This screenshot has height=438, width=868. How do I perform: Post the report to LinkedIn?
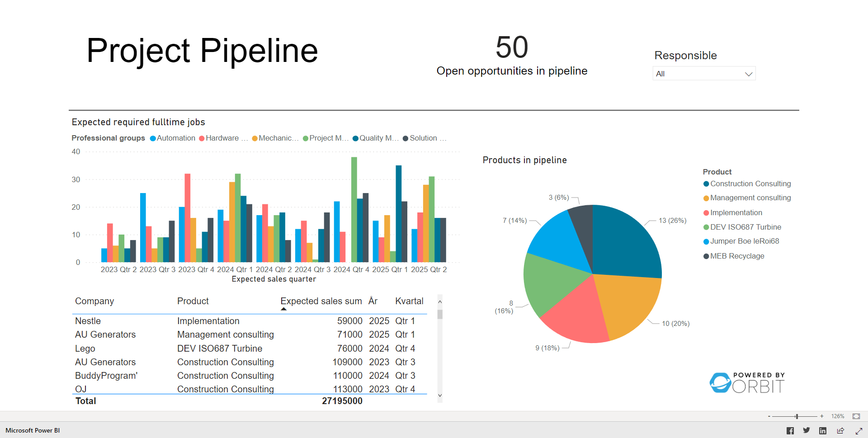(823, 430)
